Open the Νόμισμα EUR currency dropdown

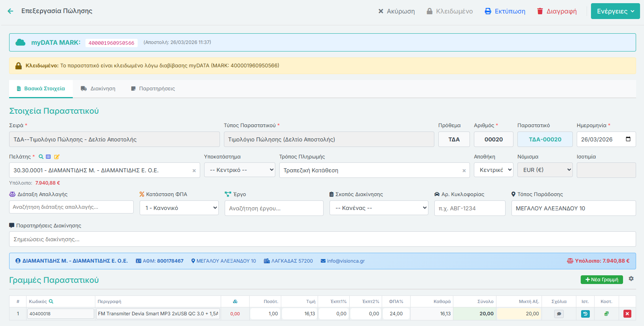(545, 170)
